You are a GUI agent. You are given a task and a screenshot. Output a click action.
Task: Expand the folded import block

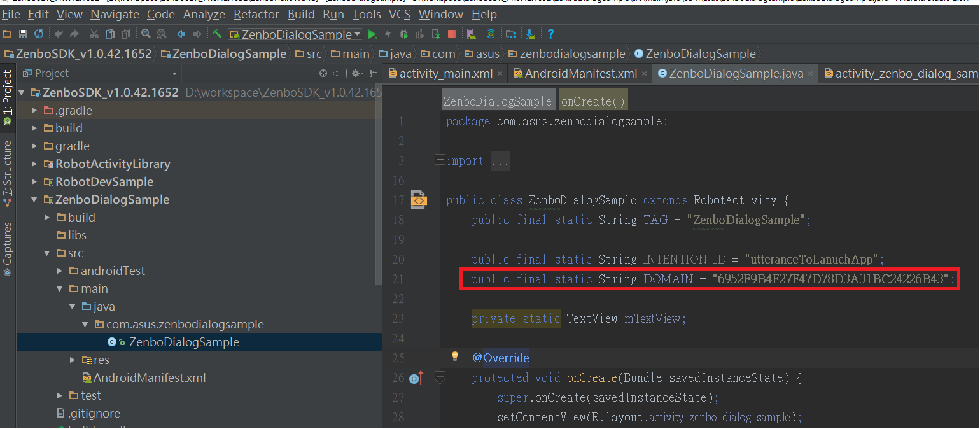click(439, 160)
